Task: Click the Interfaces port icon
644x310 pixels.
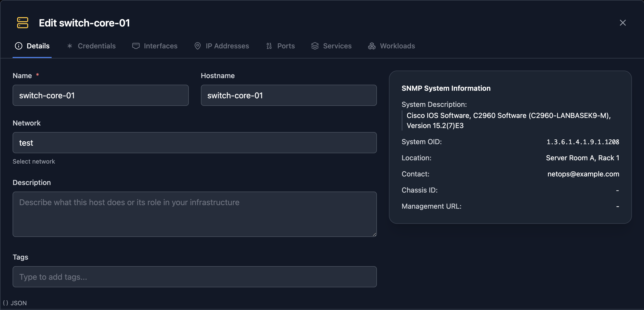Action: point(136,46)
